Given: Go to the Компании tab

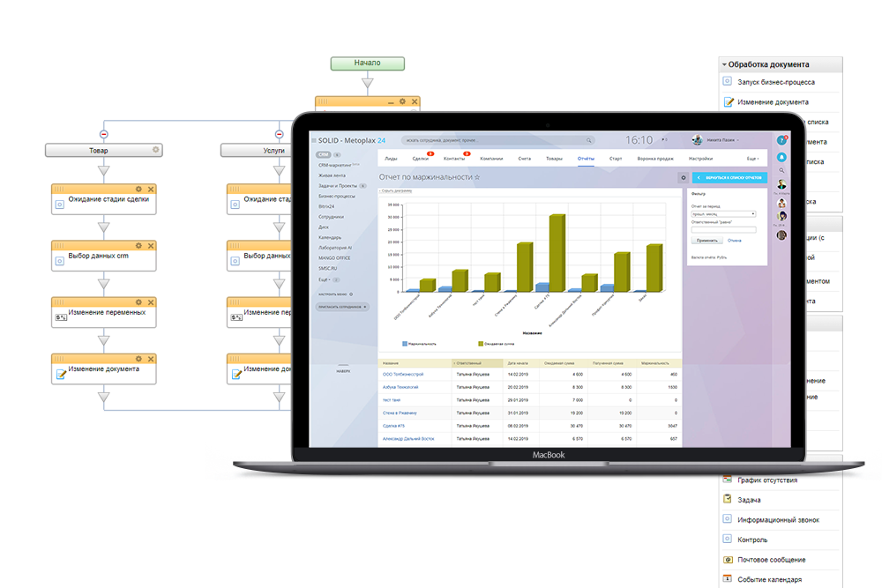Looking at the screenshot, I should (491, 159).
